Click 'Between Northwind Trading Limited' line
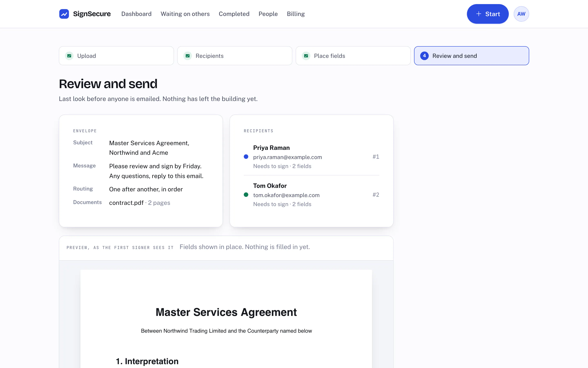 tap(226, 331)
